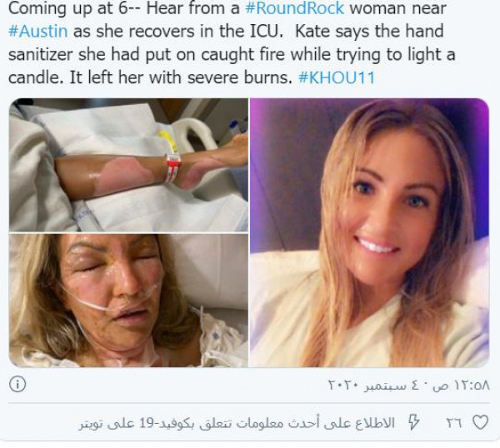Open the smiling woman selfie photo
Screen dimensions: 500x448
[x=369, y=232]
